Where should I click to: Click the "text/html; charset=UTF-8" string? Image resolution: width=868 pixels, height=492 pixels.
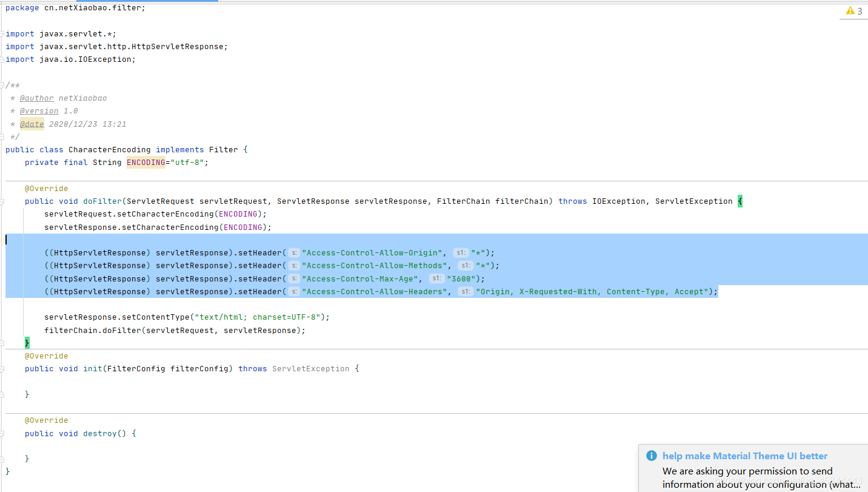point(260,317)
